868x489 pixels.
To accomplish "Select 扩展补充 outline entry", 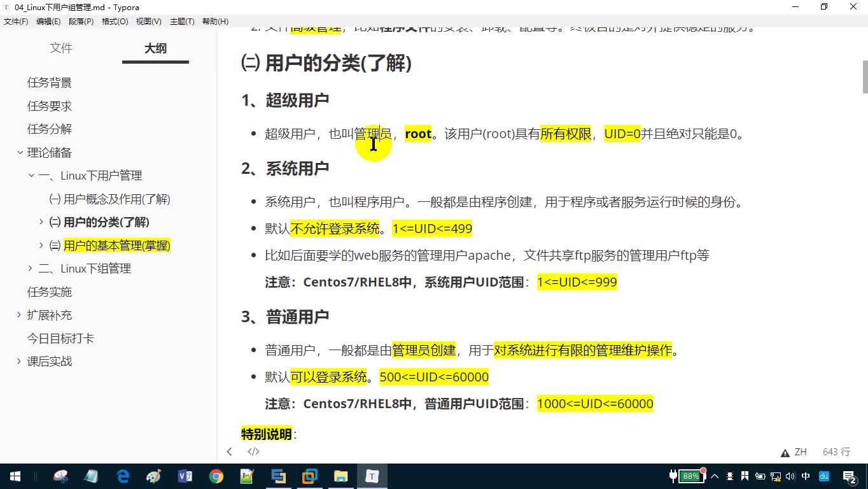I will click(x=50, y=315).
